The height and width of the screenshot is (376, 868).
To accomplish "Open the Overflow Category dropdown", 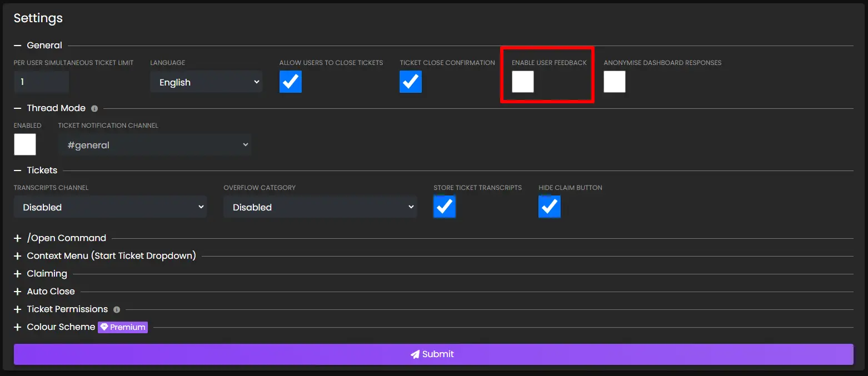I will tap(320, 207).
